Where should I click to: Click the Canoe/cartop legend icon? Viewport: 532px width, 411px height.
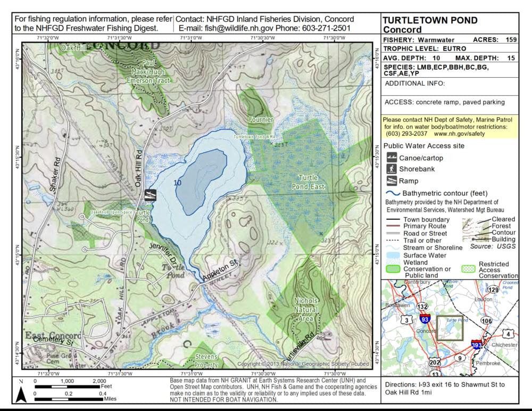pyautogui.click(x=392, y=157)
